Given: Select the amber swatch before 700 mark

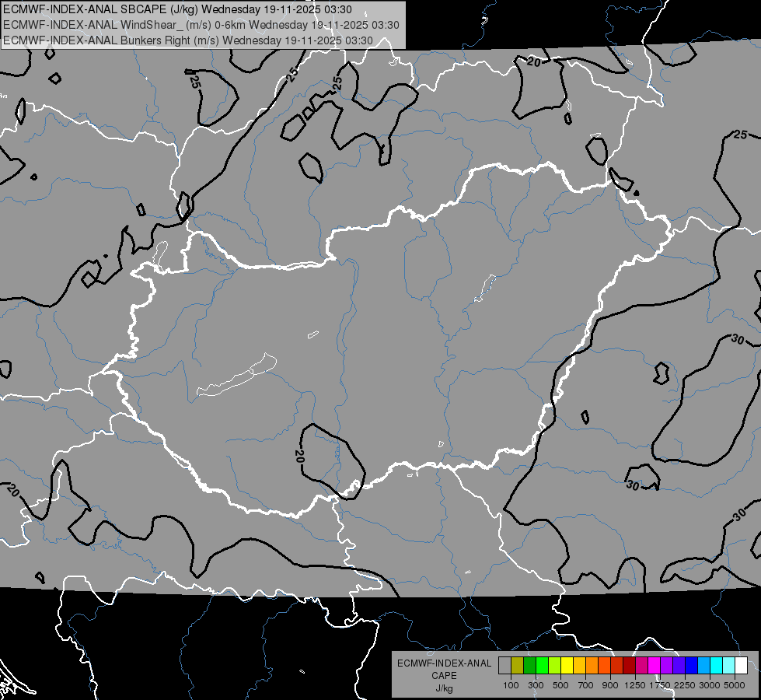Looking at the screenshot, I should 579,666.
